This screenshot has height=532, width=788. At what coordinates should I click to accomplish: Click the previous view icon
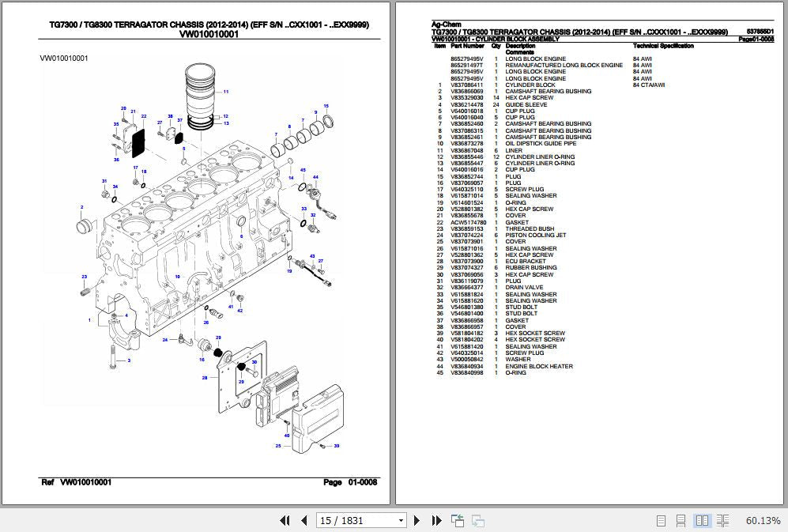coord(458,520)
